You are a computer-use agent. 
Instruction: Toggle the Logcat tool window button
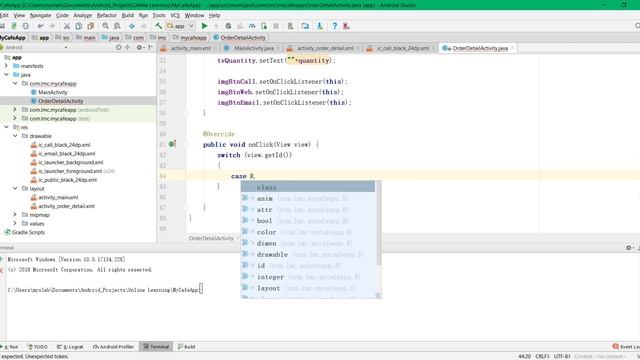click(x=70, y=347)
